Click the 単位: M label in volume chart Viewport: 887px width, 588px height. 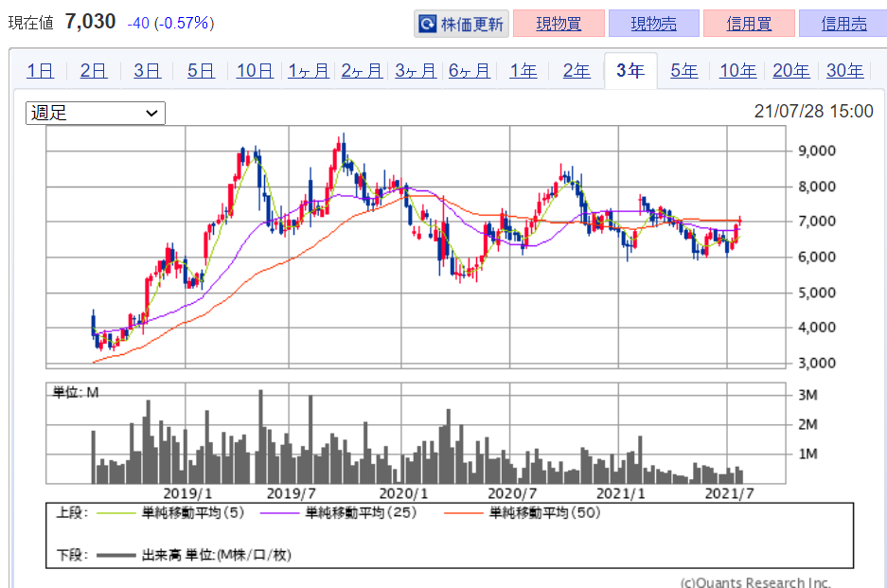click(75, 392)
